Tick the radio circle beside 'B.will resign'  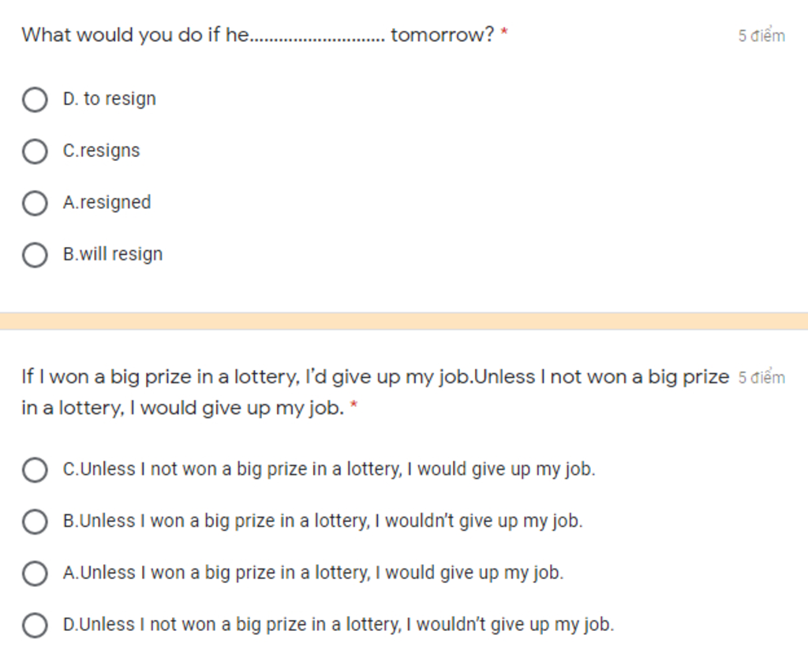coord(35,255)
